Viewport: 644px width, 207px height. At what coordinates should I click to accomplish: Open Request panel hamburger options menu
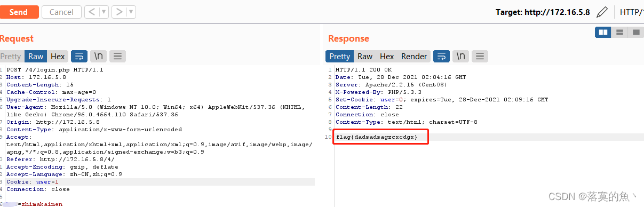(x=117, y=56)
